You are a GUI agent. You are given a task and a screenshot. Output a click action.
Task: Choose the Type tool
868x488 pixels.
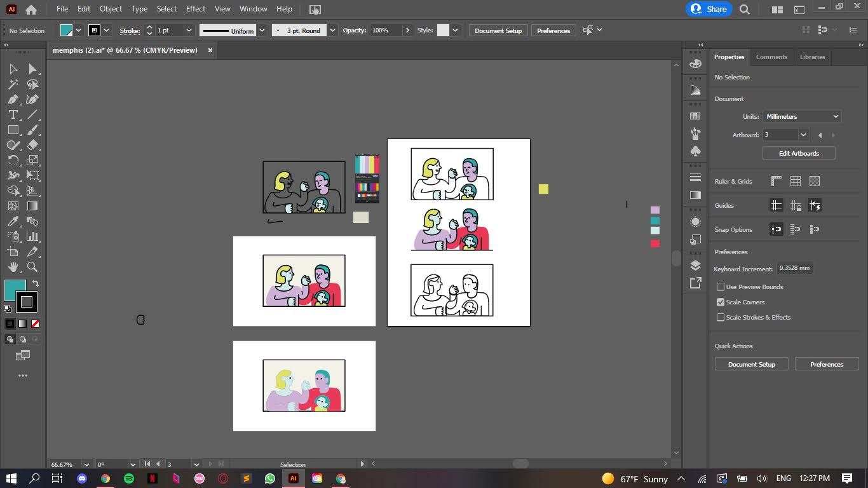13,114
